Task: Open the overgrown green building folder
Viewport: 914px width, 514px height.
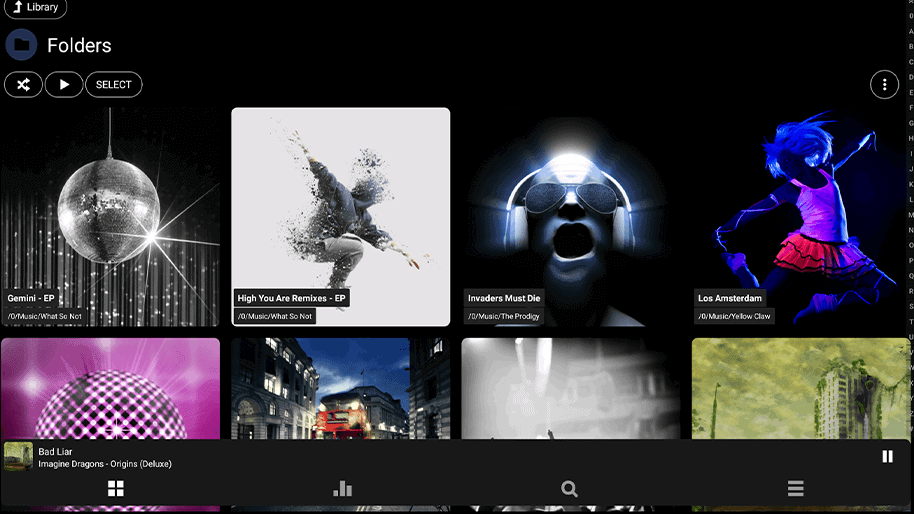Action: click(801, 389)
